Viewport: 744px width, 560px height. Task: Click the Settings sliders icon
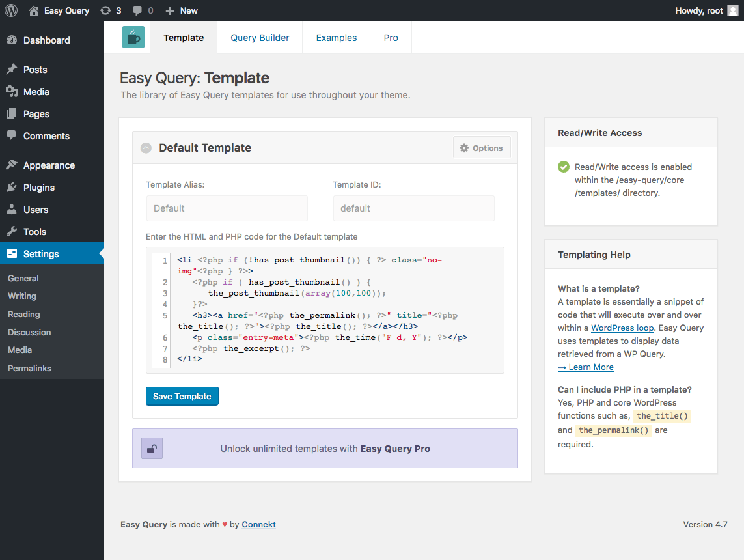(12, 253)
